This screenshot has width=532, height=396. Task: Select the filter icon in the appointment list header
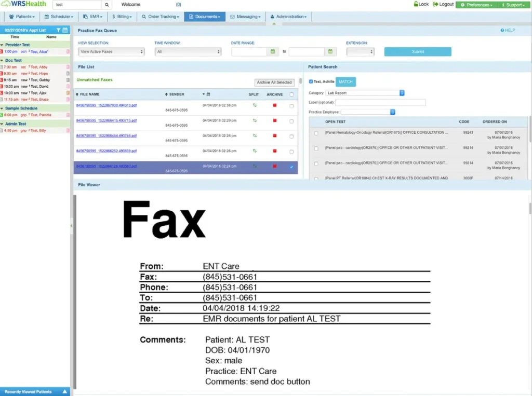(x=59, y=30)
